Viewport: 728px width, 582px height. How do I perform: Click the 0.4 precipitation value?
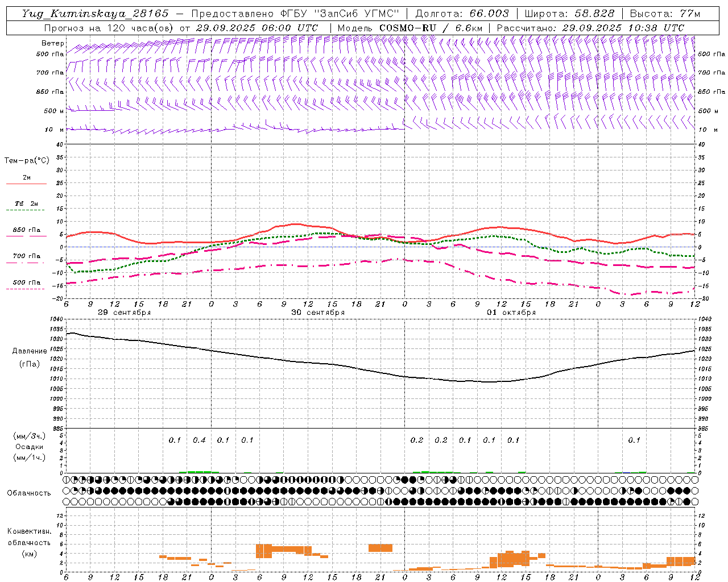[x=199, y=440]
